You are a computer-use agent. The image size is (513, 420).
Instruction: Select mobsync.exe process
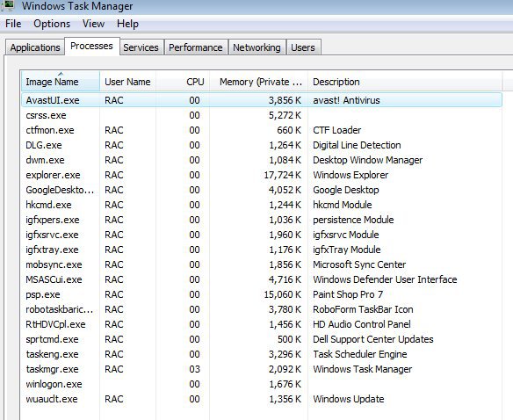pos(262,264)
